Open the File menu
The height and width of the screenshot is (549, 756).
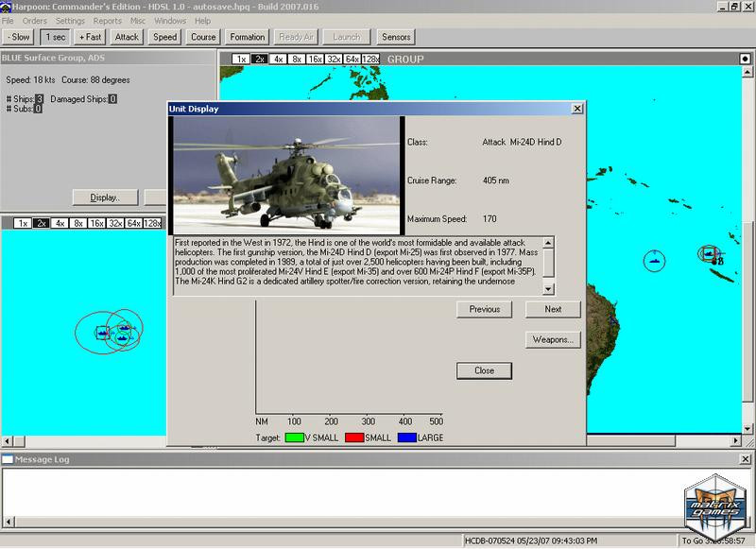8,21
